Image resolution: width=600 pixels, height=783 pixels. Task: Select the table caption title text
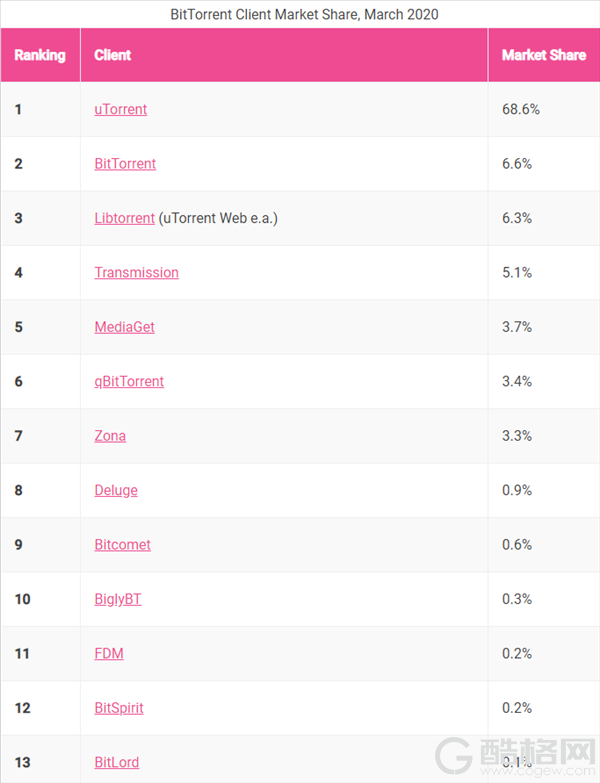(304, 14)
